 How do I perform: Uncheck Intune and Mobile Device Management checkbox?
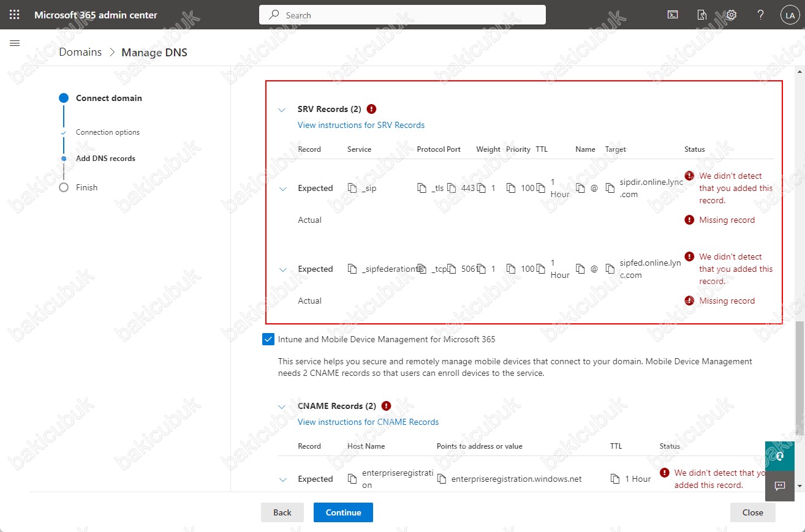[268, 339]
